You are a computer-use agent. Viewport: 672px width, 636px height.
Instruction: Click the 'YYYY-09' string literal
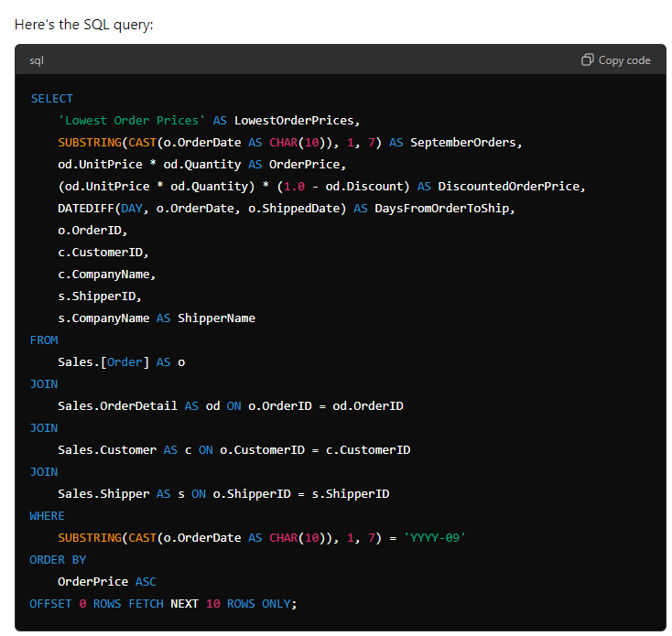pos(435,537)
